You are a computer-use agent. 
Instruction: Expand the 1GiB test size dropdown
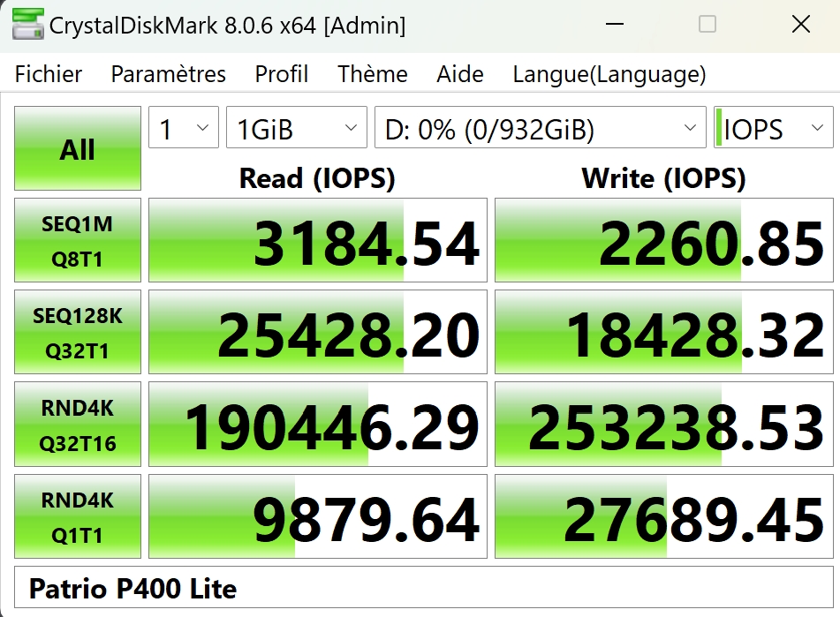click(x=296, y=131)
